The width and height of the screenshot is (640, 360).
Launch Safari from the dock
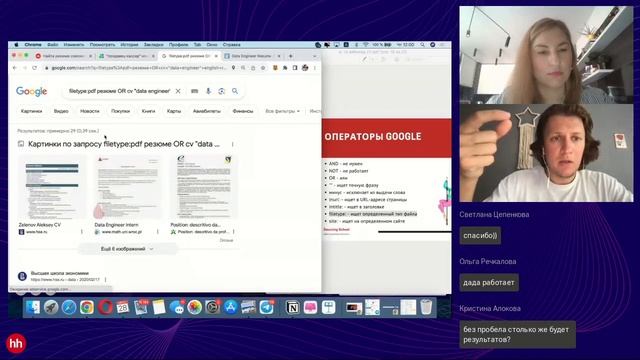(x=69, y=307)
